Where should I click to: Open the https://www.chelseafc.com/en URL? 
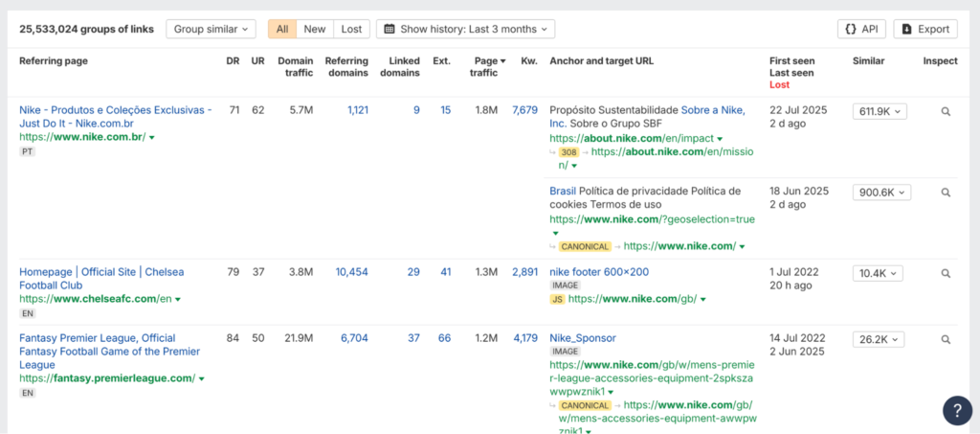pyautogui.click(x=96, y=299)
